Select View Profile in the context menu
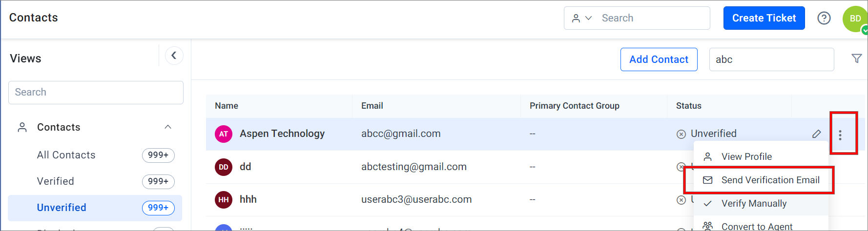This screenshot has width=868, height=231. point(761,157)
